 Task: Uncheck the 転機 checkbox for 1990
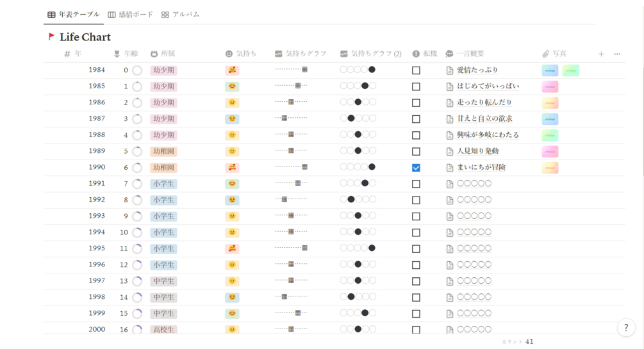point(416,168)
